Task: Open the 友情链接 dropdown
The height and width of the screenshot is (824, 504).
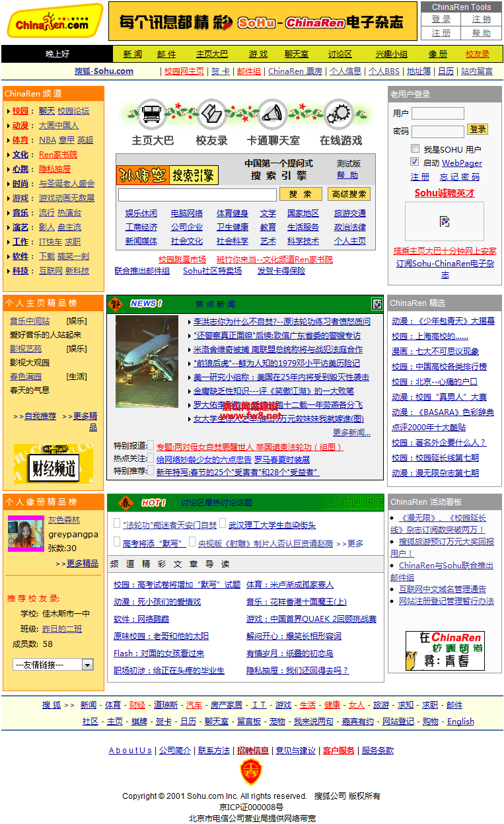Action: [x=54, y=665]
